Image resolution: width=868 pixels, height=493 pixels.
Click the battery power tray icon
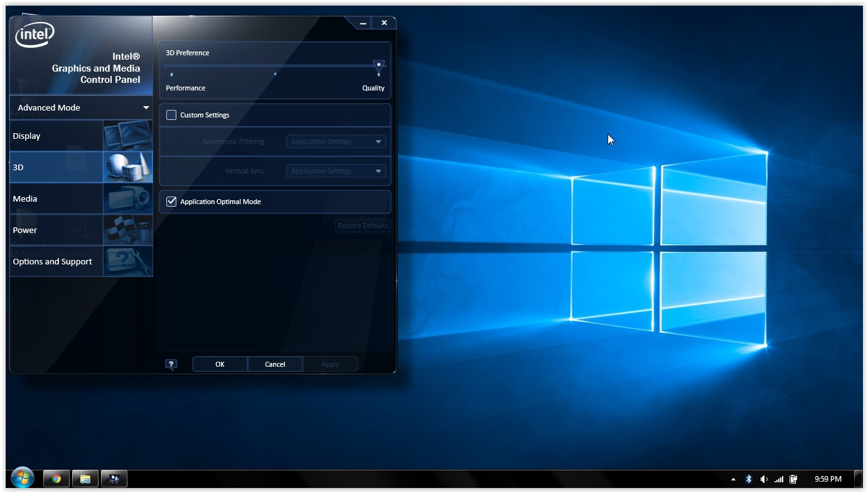tap(793, 479)
